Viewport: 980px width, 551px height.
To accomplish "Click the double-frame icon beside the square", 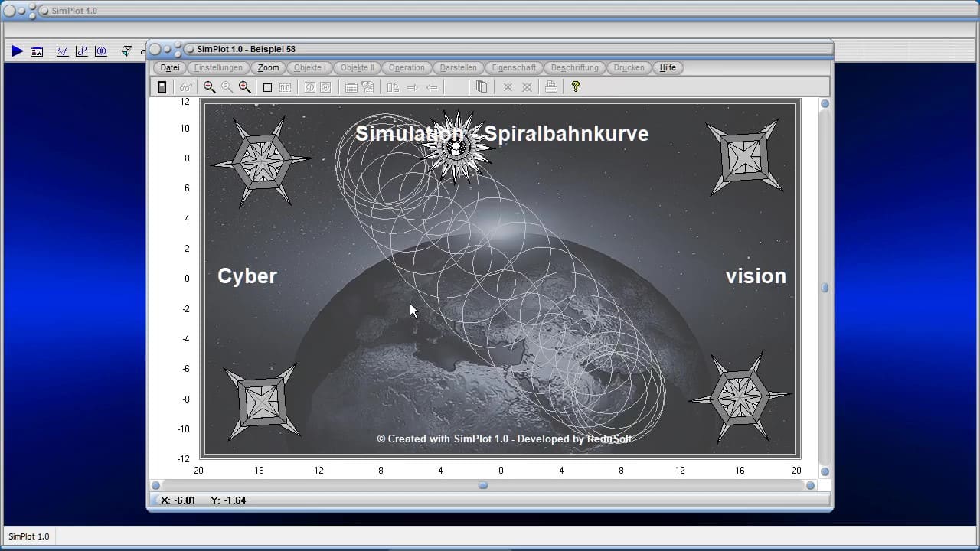I will click(x=285, y=87).
